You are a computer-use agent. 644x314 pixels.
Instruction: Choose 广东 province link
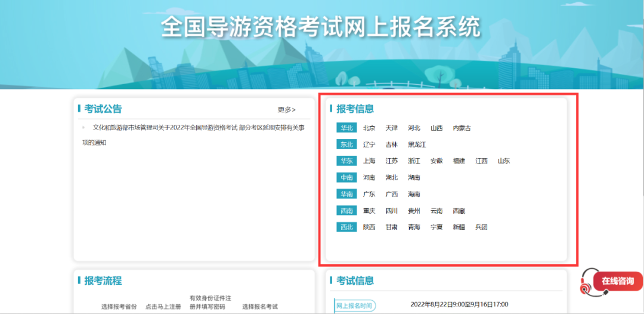[369, 194]
